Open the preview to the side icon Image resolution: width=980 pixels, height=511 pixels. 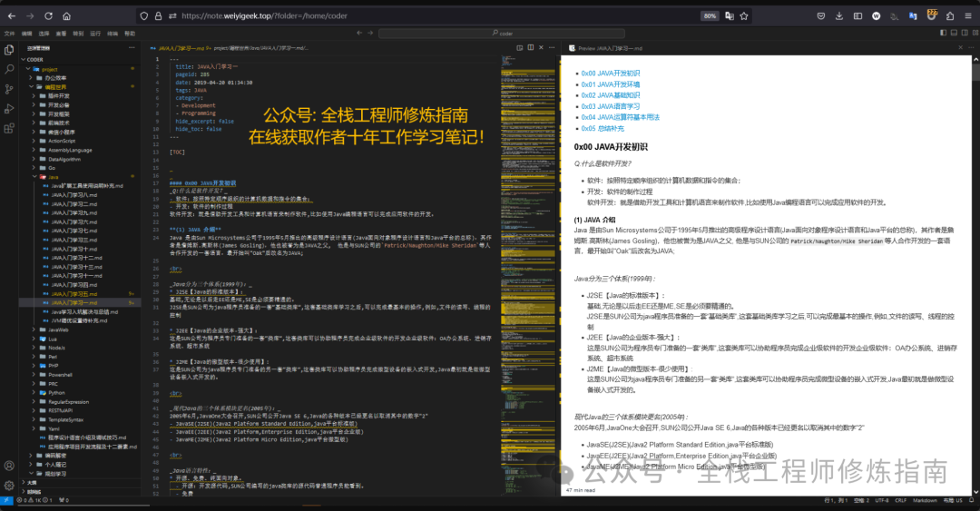pyautogui.click(x=519, y=47)
